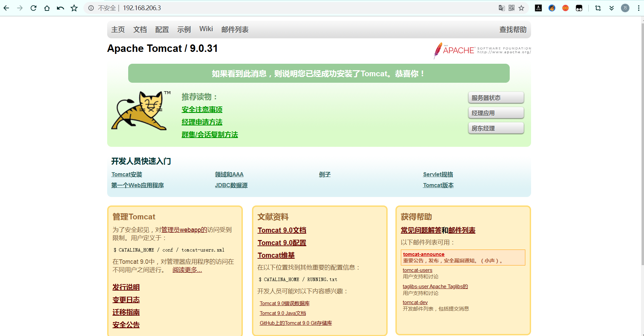Click the star icon beside the home button

pos(74,8)
